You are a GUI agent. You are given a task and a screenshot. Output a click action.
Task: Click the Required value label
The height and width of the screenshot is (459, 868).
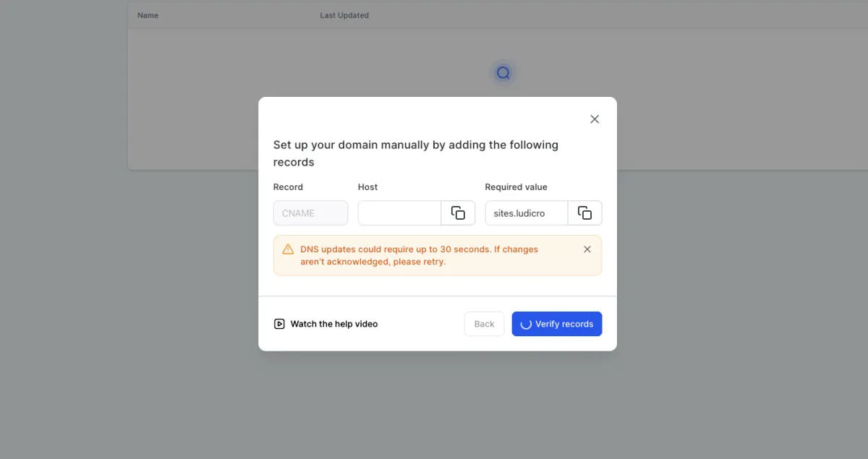pyautogui.click(x=516, y=187)
